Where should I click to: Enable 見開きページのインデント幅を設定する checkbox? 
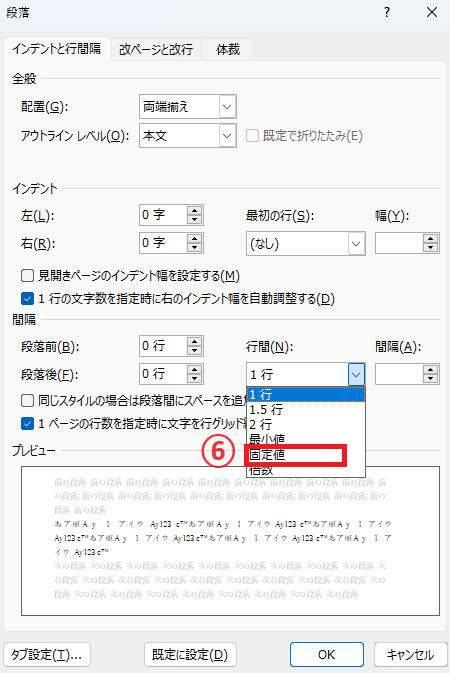pyautogui.click(x=27, y=276)
